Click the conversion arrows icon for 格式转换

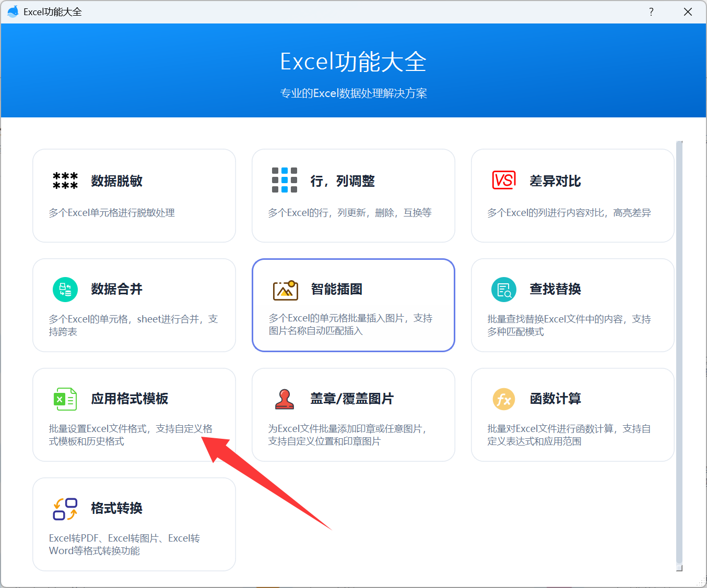coord(65,509)
